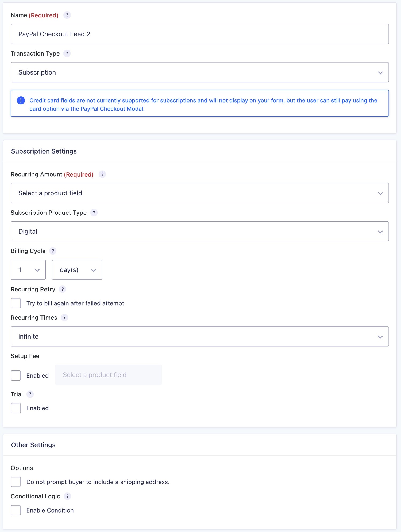Open the Transaction Type dropdown
401x532 pixels.
point(200,72)
